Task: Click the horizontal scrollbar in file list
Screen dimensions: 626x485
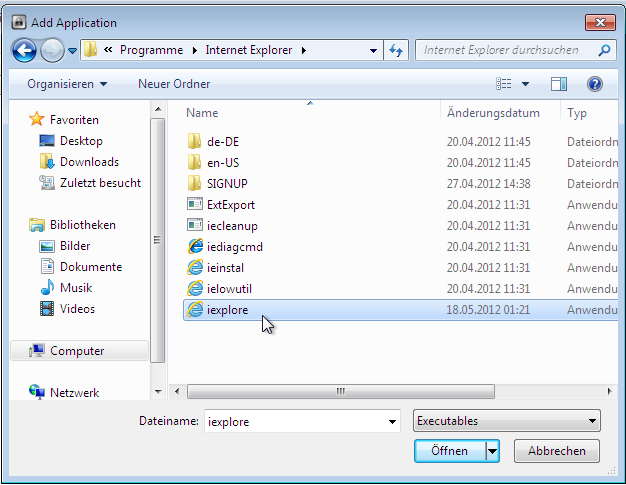Action: (340, 391)
